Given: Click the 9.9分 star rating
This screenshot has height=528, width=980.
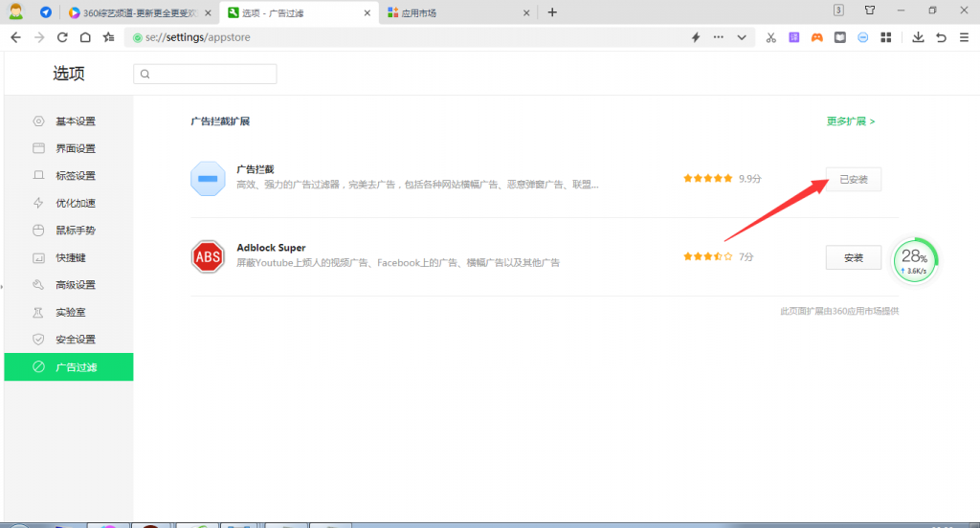Looking at the screenshot, I should click(x=723, y=179).
